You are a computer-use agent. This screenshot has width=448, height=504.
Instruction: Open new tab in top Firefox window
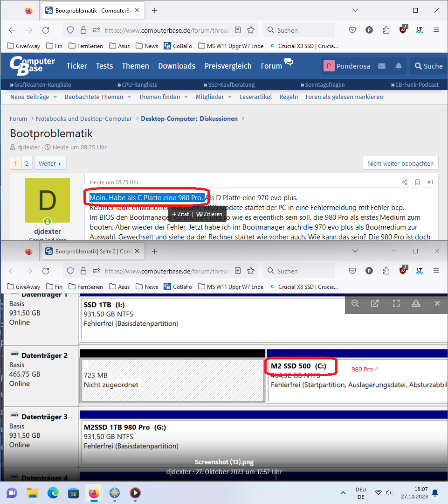tap(154, 11)
